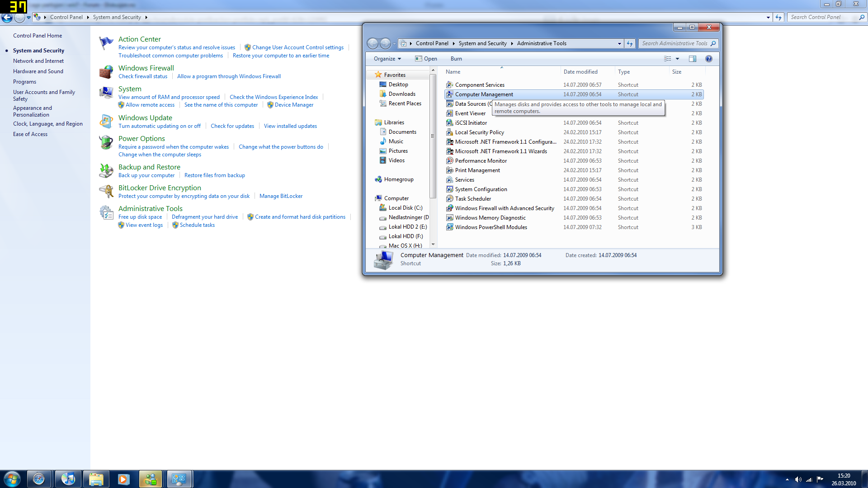Click Open in the explorer toolbar
The width and height of the screenshot is (868, 488).
click(x=426, y=59)
